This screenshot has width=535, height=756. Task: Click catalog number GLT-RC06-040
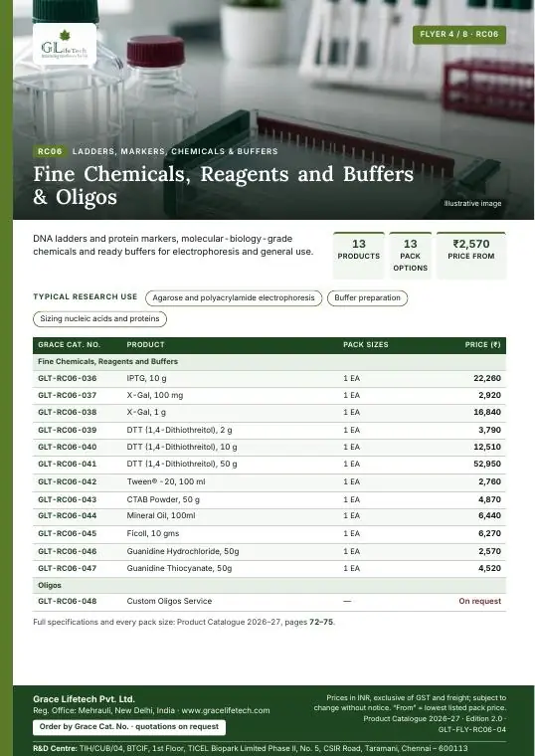67,447
